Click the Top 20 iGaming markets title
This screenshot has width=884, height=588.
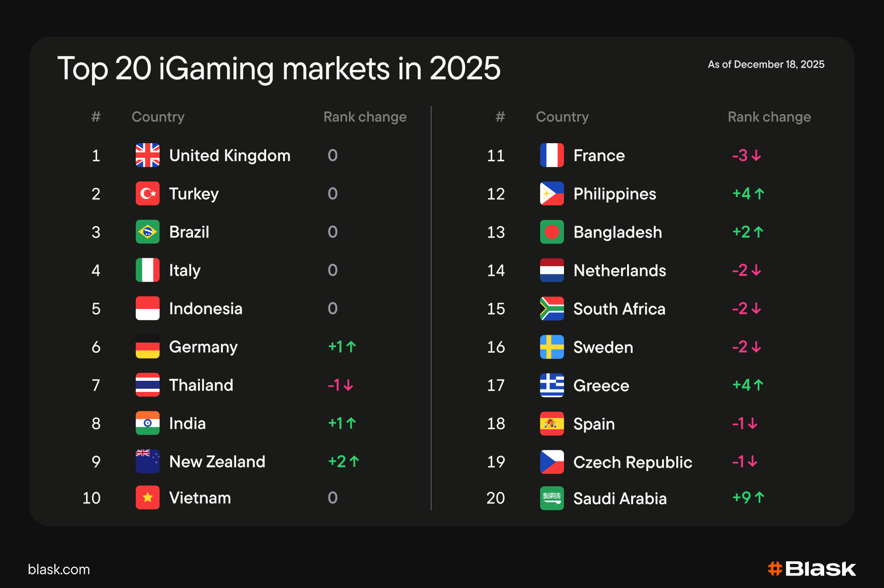point(279,68)
